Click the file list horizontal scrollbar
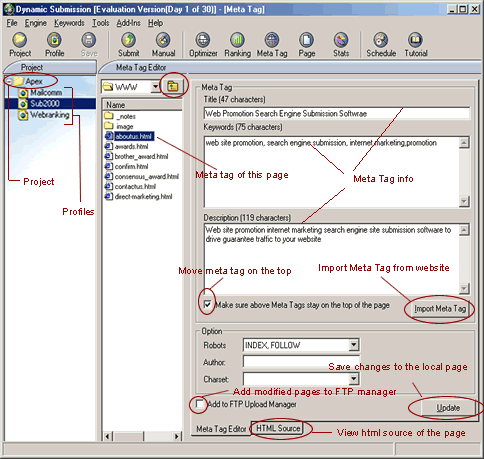This screenshot has height=459, width=484. coord(142,436)
